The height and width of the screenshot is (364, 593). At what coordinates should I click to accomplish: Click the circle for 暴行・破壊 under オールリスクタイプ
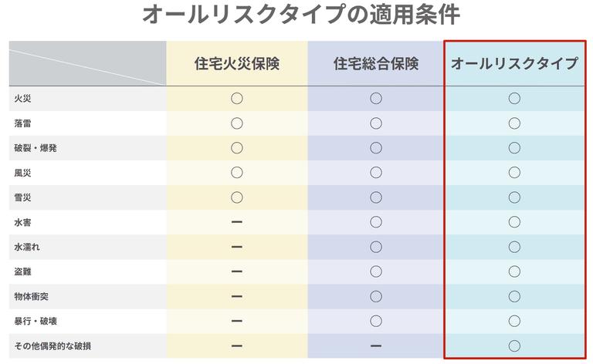coord(514,321)
